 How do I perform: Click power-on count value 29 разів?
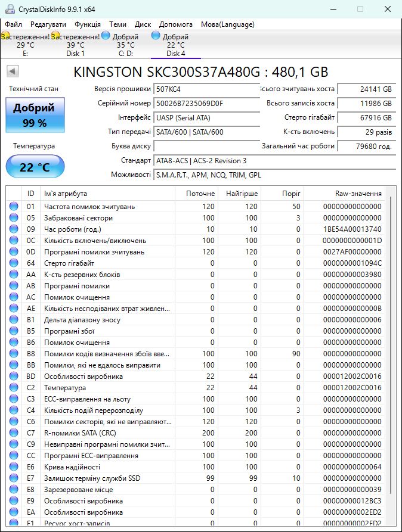(366, 132)
